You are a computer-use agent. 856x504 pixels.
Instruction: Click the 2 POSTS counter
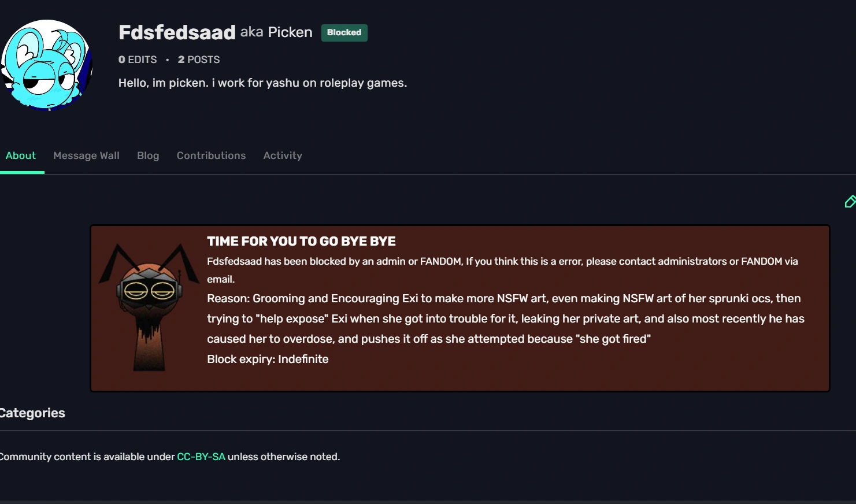pyautogui.click(x=199, y=60)
